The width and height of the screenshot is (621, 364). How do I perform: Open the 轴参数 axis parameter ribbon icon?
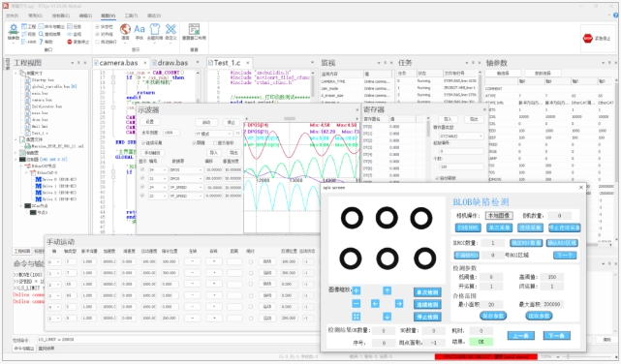click(x=13, y=32)
